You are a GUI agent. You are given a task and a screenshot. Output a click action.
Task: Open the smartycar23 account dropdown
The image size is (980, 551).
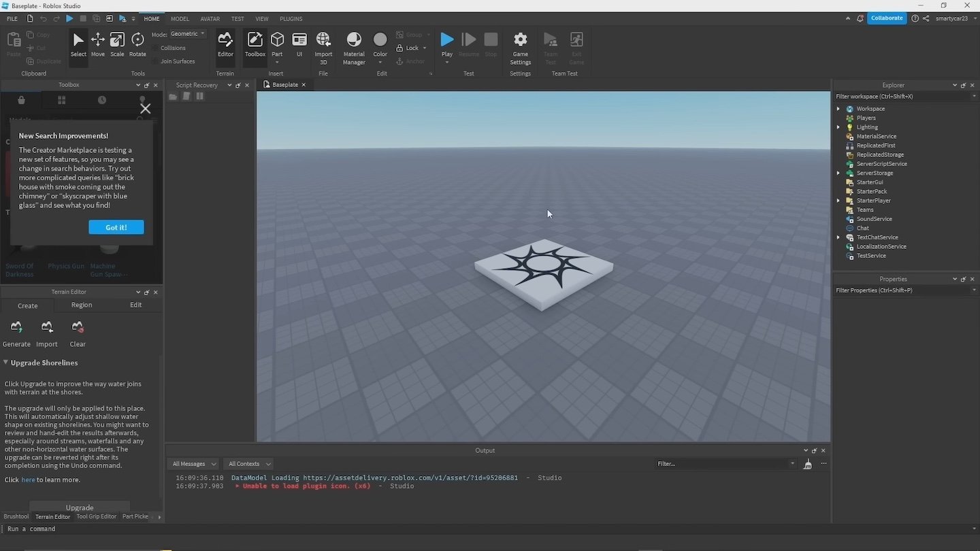point(974,18)
